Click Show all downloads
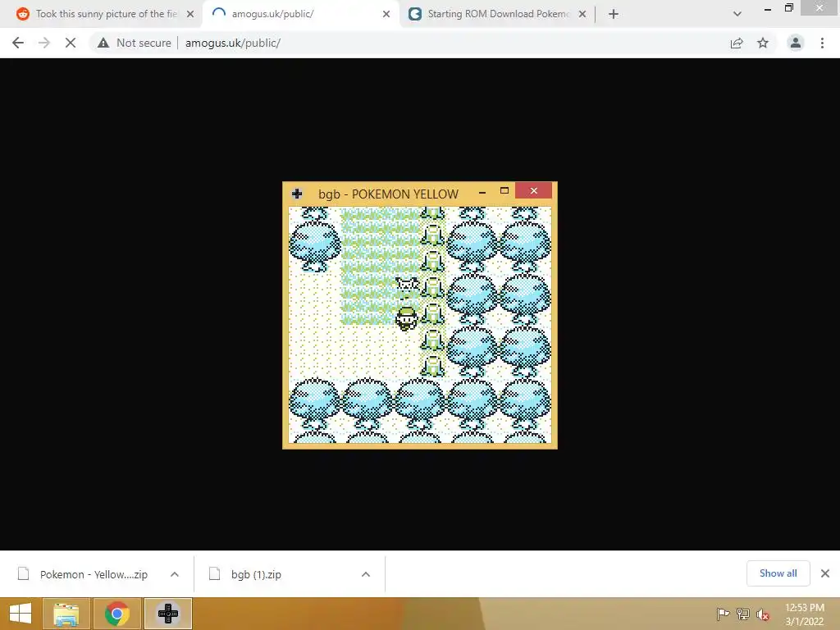 [778, 573]
